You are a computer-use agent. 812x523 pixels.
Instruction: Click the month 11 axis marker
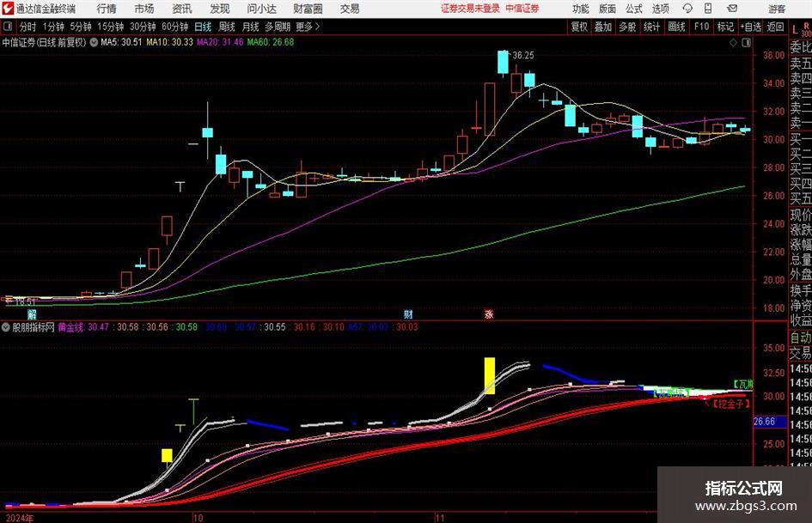pyautogui.click(x=440, y=518)
